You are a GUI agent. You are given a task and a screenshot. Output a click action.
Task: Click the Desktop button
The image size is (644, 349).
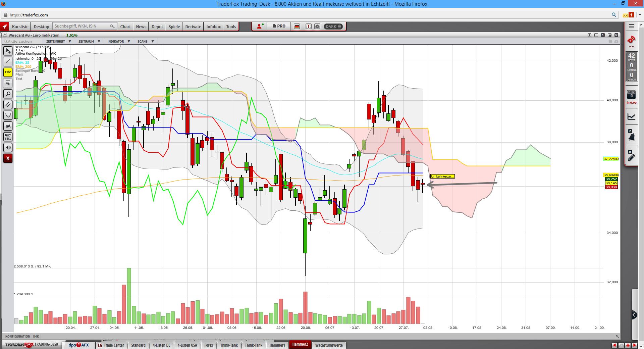click(41, 27)
